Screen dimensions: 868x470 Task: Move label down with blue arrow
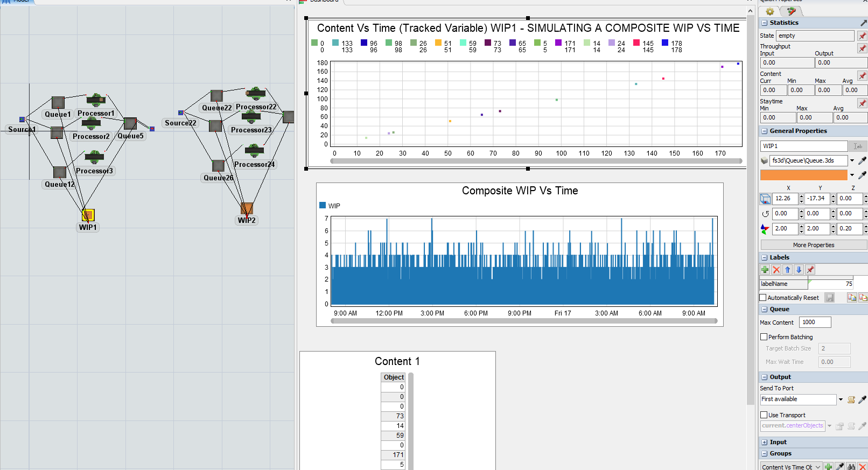pos(799,270)
